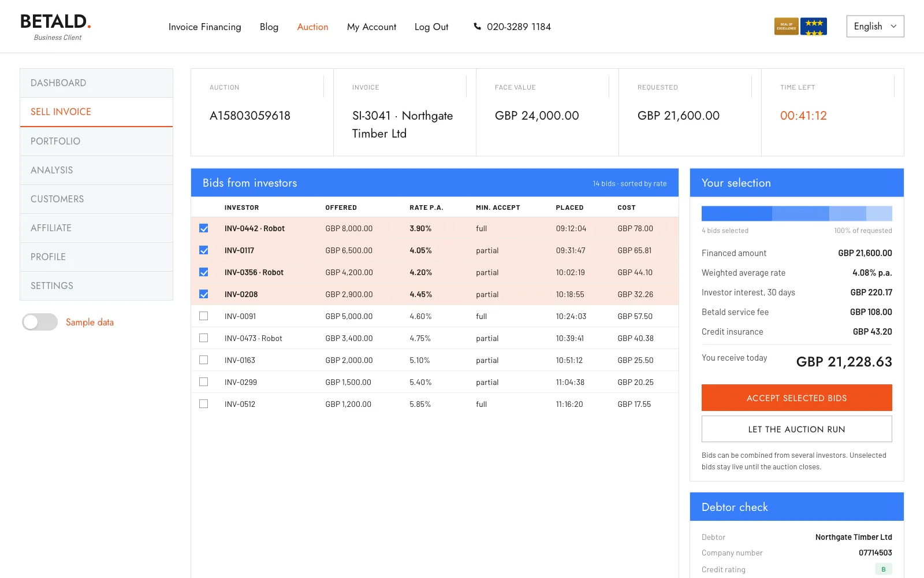Viewport: 924px width, 578px height.
Task: Click the 4 bids selected text
Action: click(x=725, y=231)
